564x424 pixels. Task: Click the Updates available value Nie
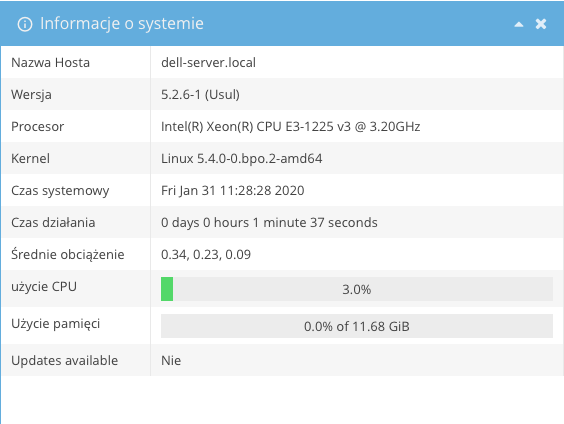(171, 360)
